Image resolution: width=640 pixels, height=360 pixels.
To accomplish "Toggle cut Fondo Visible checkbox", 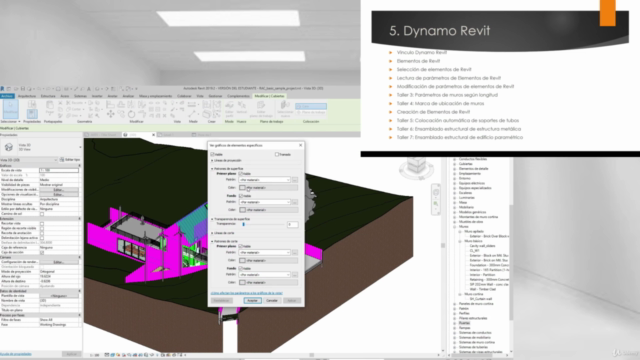I will tap(240, 268).
